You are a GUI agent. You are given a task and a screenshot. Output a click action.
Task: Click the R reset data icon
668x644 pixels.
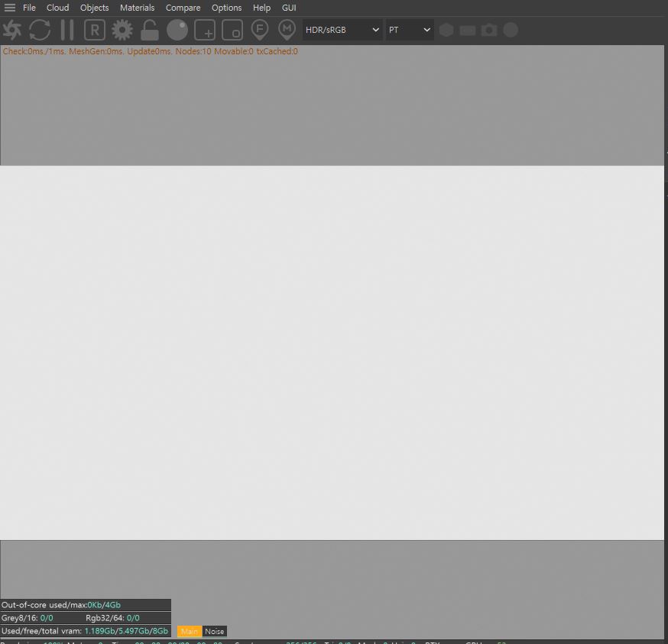click(x=95, y=30)
